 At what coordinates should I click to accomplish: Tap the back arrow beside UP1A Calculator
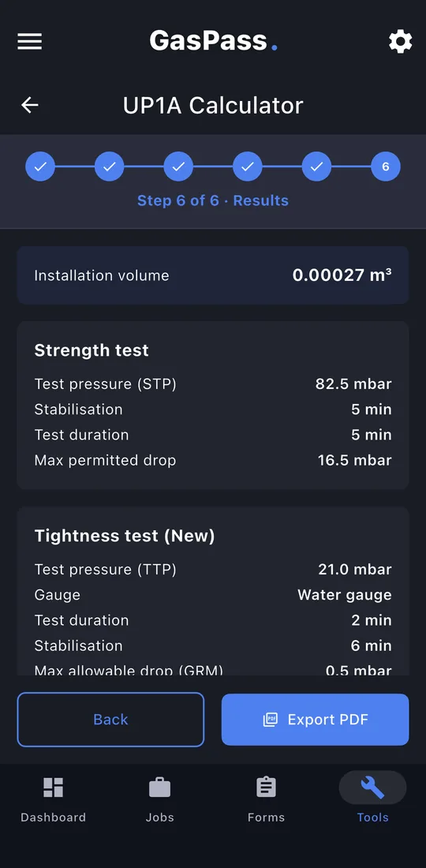click(x=30, y=105)
